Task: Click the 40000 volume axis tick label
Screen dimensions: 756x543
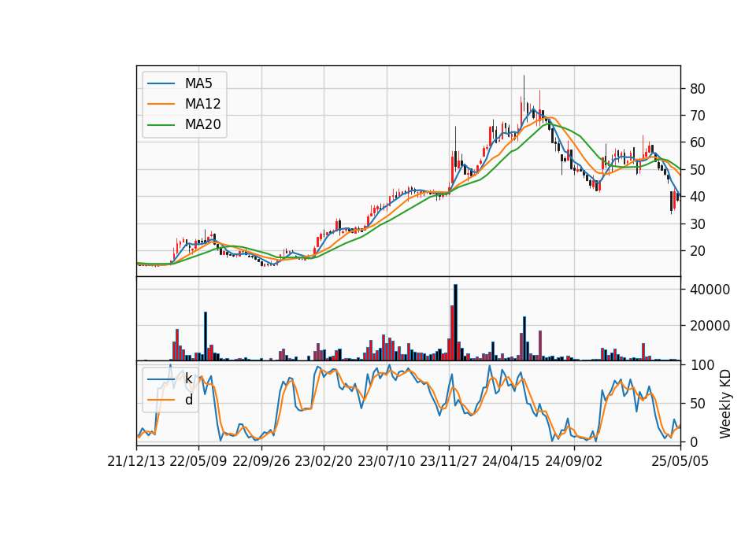Action: pos(710,290)
